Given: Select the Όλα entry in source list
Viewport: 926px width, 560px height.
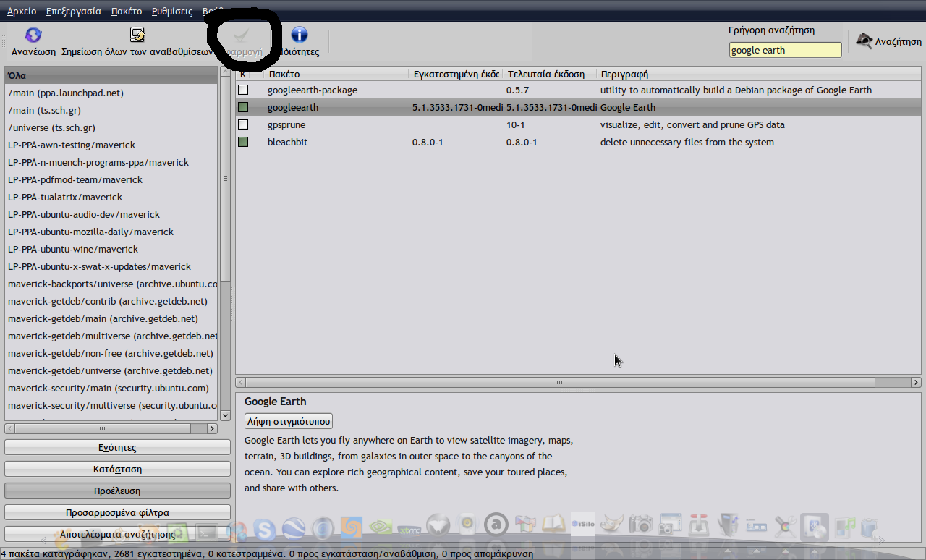Looking at the screenshot, I should click(111, 75).
